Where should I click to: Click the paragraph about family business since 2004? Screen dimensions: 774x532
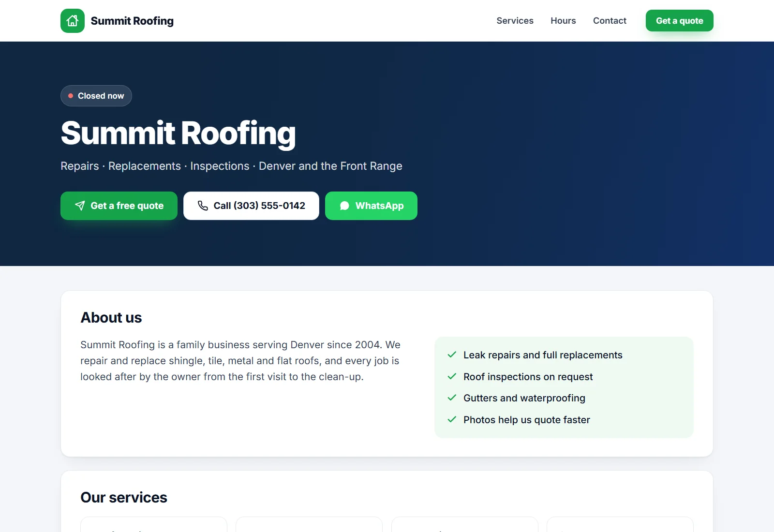coord(240,361)
